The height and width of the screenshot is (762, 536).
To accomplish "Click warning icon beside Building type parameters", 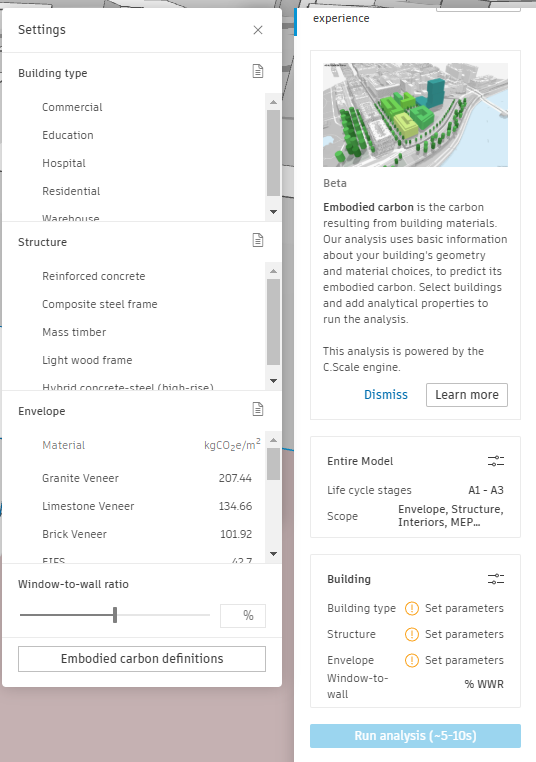I will [x=412, y=608].
